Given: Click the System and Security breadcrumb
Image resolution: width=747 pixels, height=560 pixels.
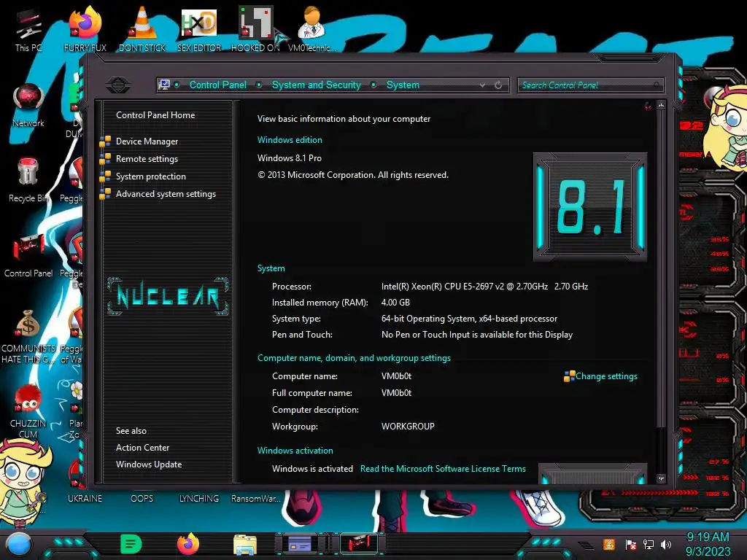Looking at the screenshot, I should point(317,85).
